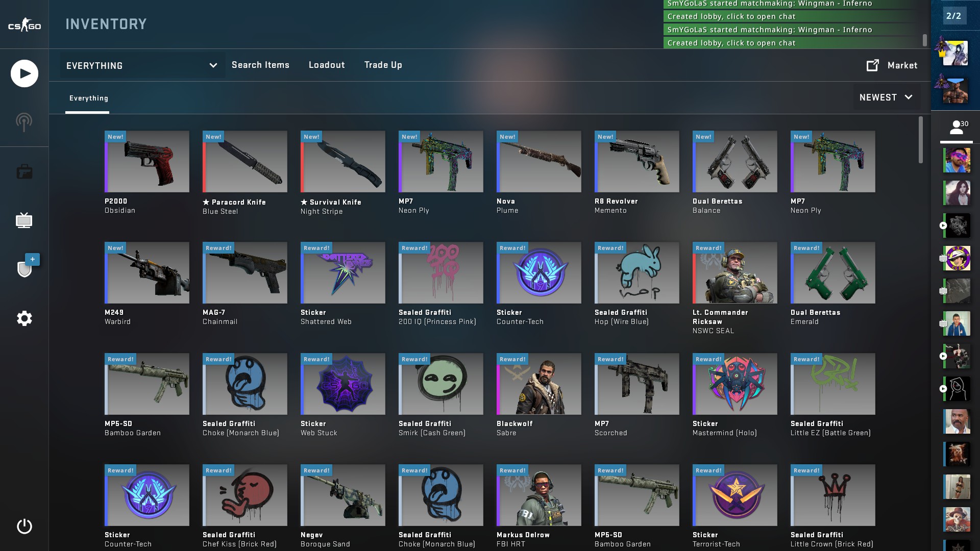
Task: Select the Paracord Knife Blue Steel item
Action: coord(245,162)
